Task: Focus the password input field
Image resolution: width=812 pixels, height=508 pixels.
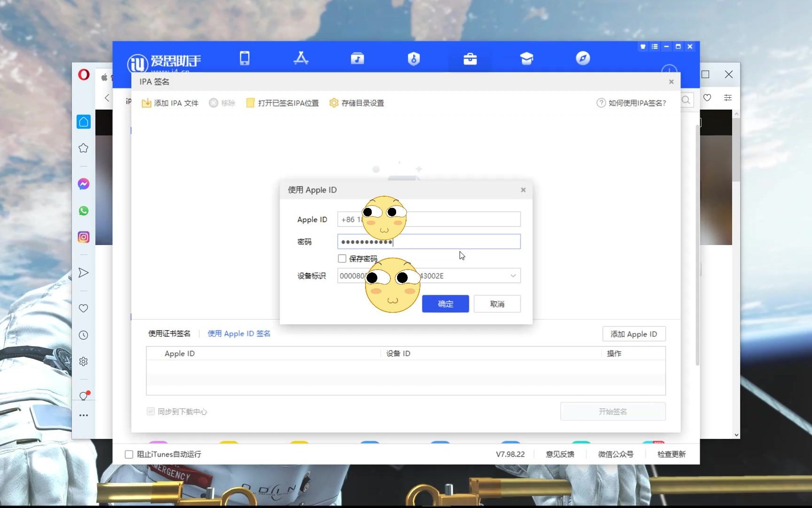Action: pos(429,242)
